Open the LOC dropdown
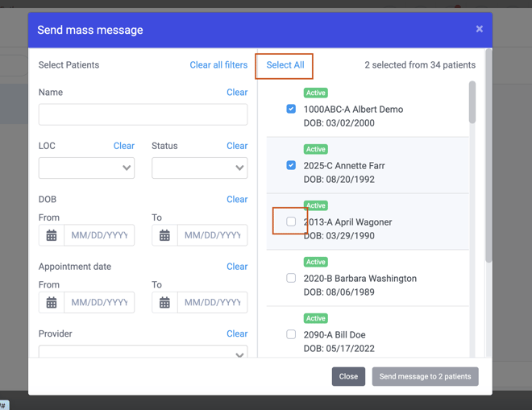 coord(86,168)
